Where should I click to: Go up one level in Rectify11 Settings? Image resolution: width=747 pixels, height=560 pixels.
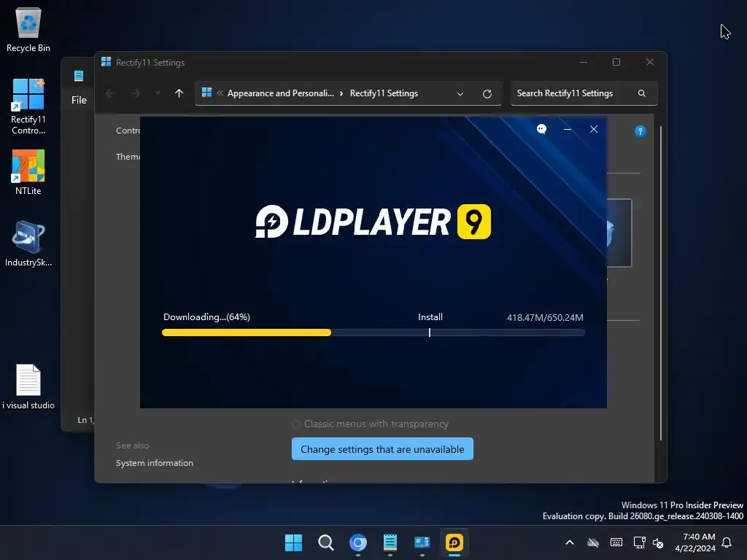[179, 93]
